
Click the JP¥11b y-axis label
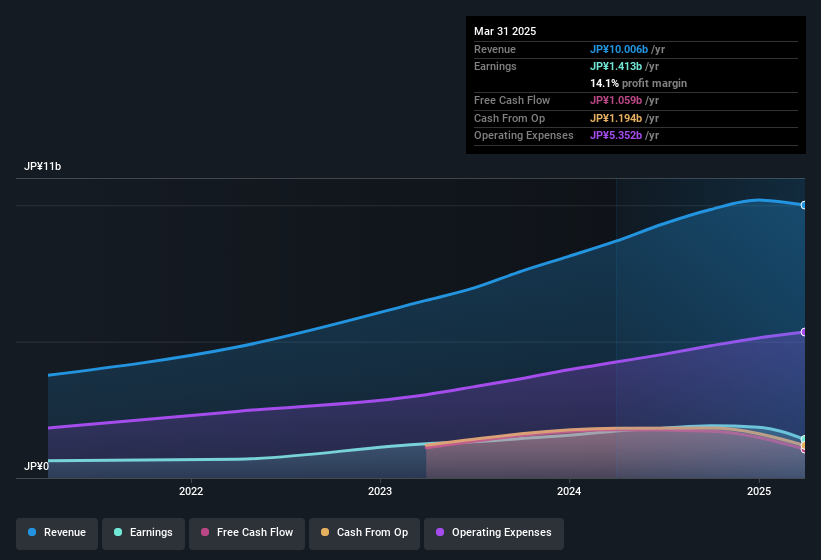point(42,166)
